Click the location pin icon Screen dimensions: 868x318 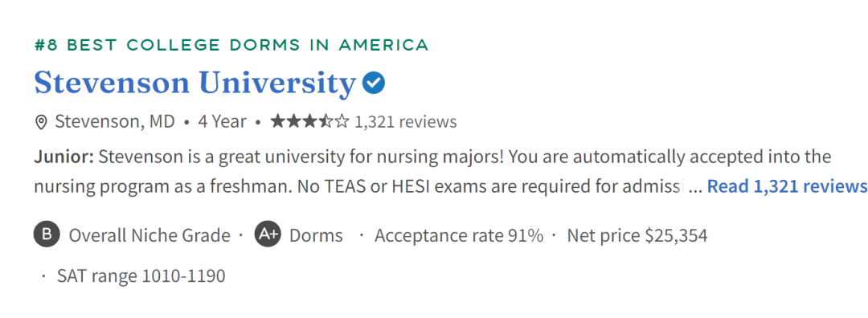[40, 122]
